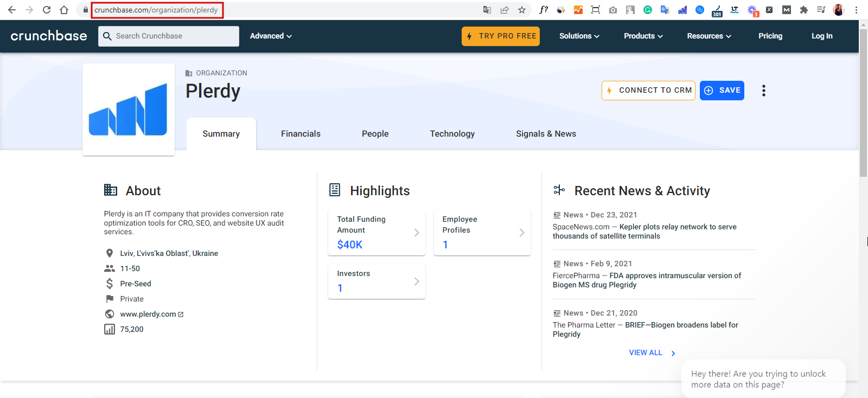Bookmark this page with the star

coord(522,10)
